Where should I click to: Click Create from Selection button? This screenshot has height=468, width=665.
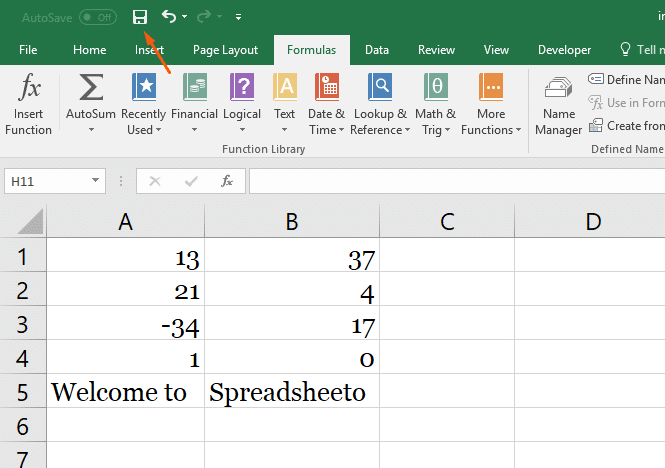click(626, 126)
